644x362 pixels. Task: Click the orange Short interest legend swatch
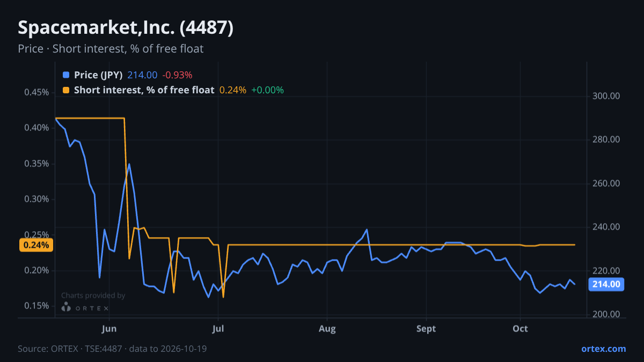(66, 90)
